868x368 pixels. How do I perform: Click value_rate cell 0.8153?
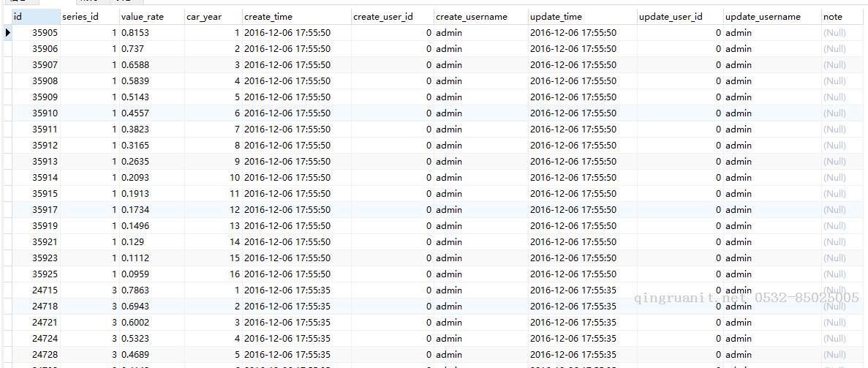coord(151,33)
